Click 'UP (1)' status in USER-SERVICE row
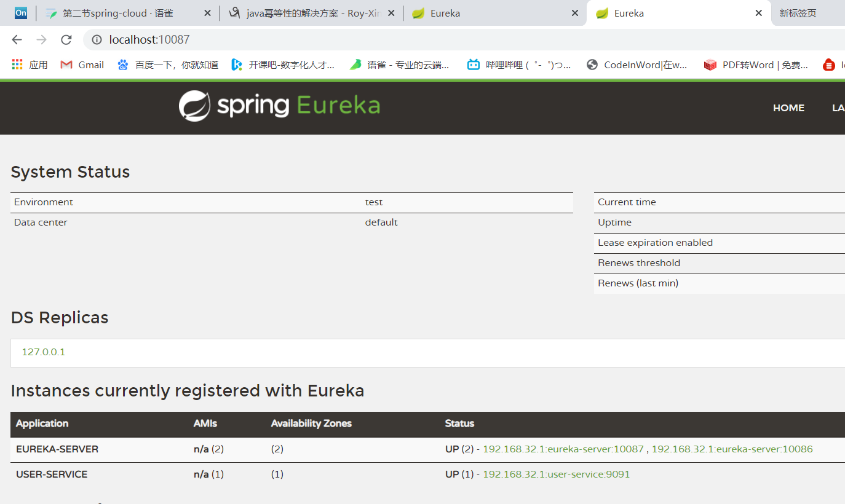The height and width of the screenshot is (504, 845). (x=459, y=474)
